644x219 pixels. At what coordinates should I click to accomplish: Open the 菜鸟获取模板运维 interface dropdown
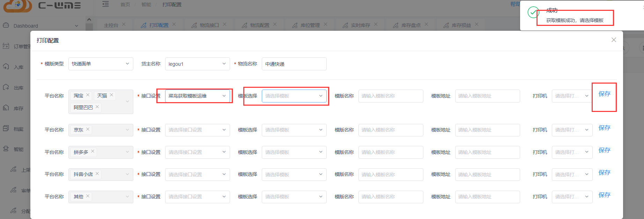pos(198,96)
